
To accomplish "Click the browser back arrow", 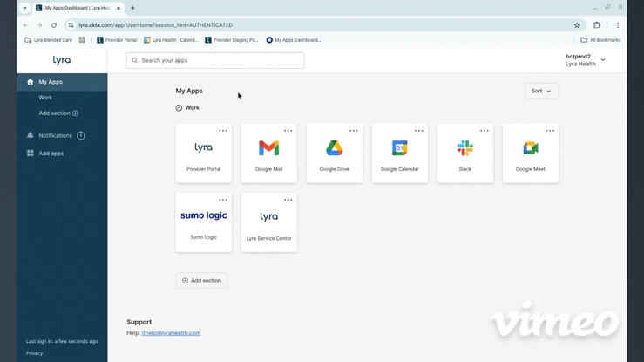I will [25, 25].
